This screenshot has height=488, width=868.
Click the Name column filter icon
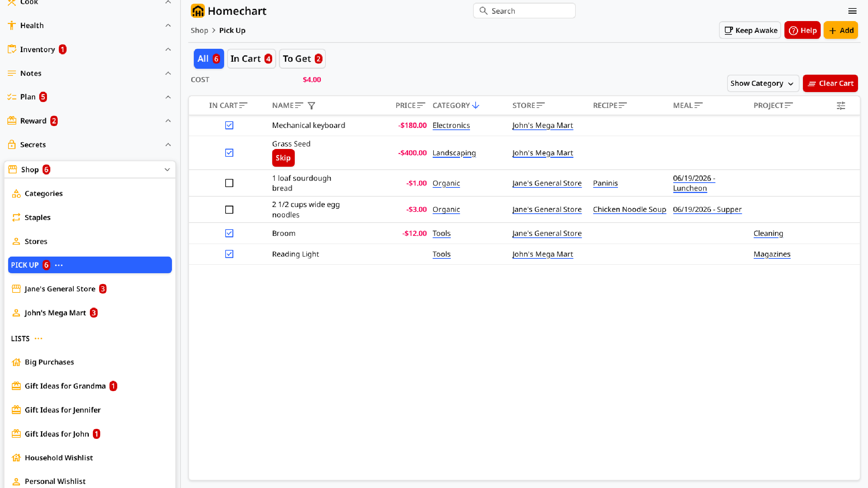pos(311,106)
